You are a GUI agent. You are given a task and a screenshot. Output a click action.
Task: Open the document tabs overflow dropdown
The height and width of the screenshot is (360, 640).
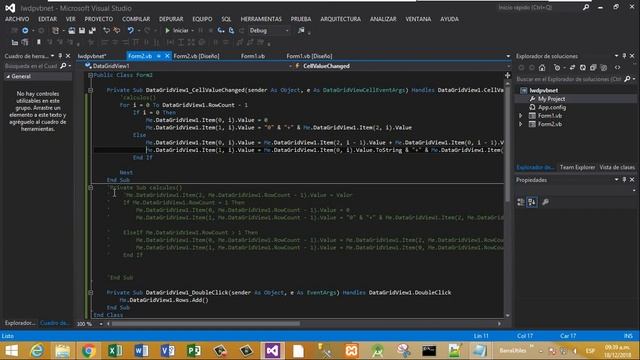[x=508, y=56]
